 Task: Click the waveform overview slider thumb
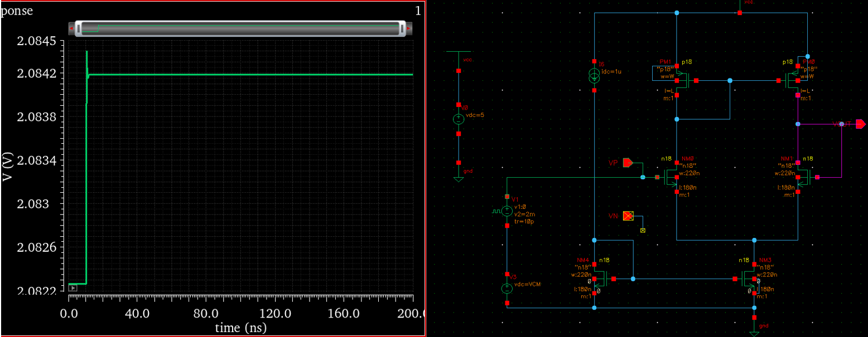240,28
